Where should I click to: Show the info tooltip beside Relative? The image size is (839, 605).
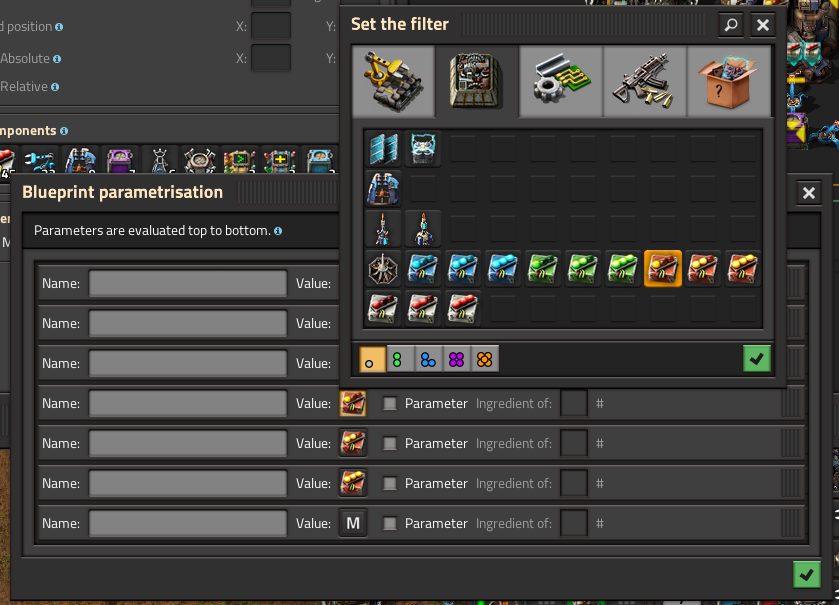click(x=55, y=87)
